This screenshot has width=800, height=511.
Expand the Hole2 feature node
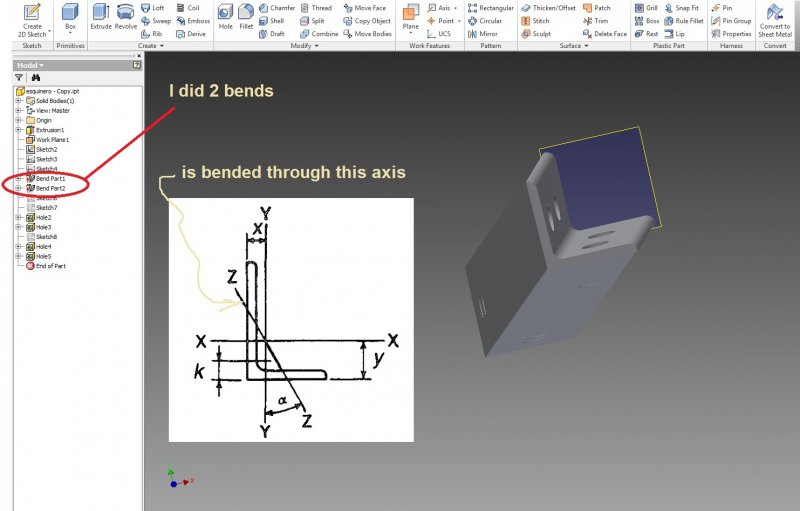click(x=18, y=217)
